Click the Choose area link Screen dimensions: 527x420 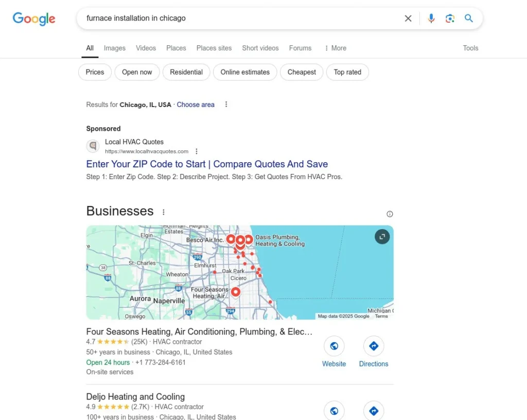click(x=196, y=104)
